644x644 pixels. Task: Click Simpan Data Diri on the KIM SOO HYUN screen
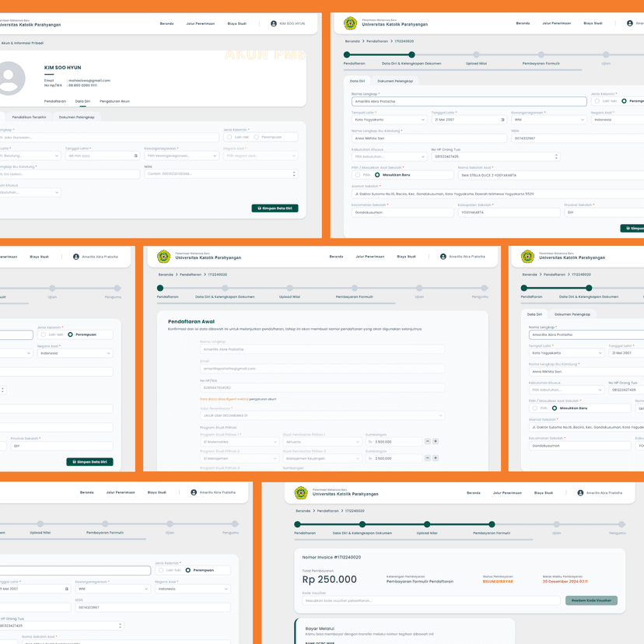tap(275, 208)
